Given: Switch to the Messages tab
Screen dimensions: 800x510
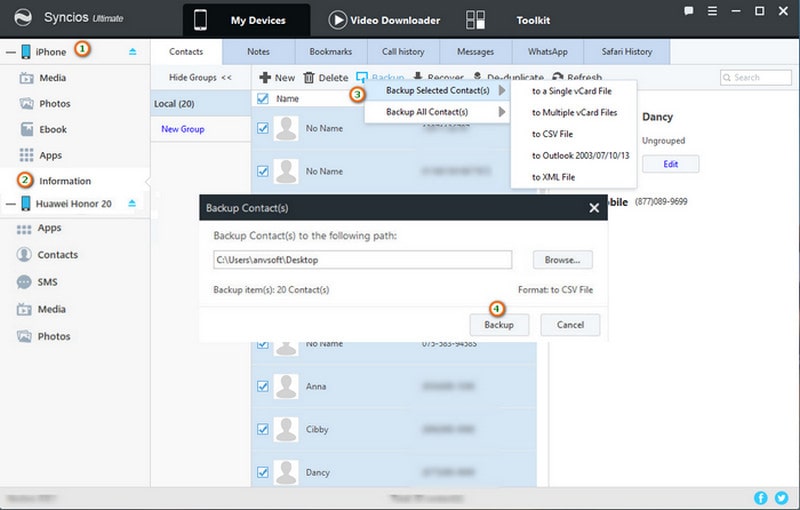Looking at the screenshot, I should click(476, 52).
